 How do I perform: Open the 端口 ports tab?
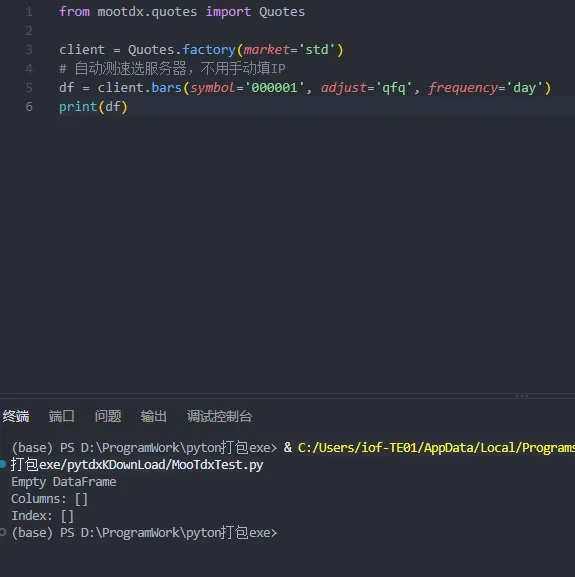[x=61, y=416]
